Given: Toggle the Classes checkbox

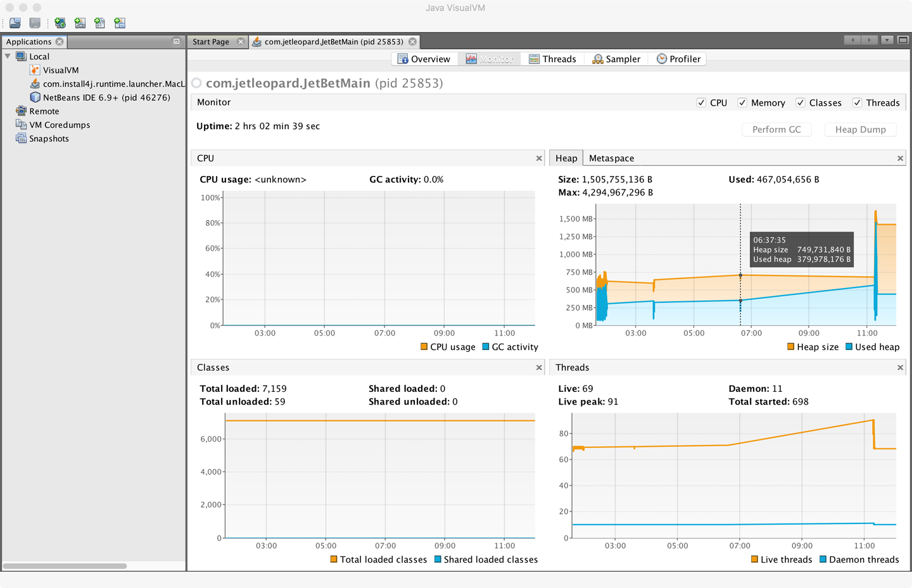Looking at the screenshot, I should click(x=801, y=103).
